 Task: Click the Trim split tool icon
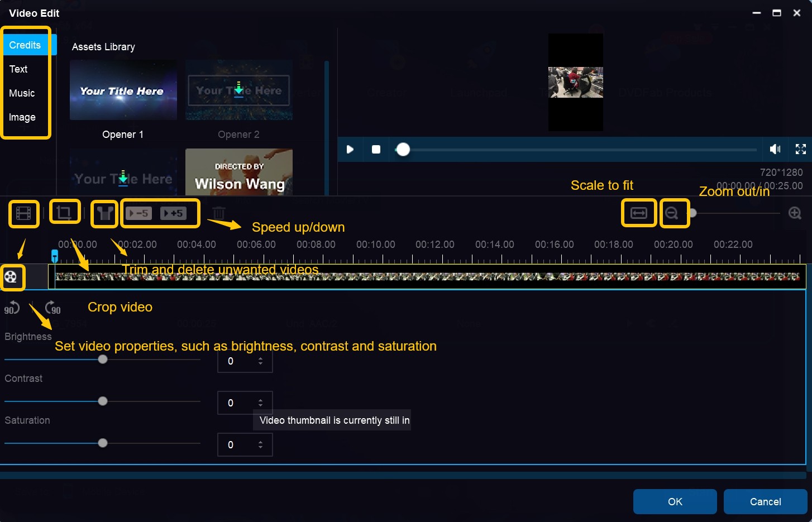click(104, 213)
